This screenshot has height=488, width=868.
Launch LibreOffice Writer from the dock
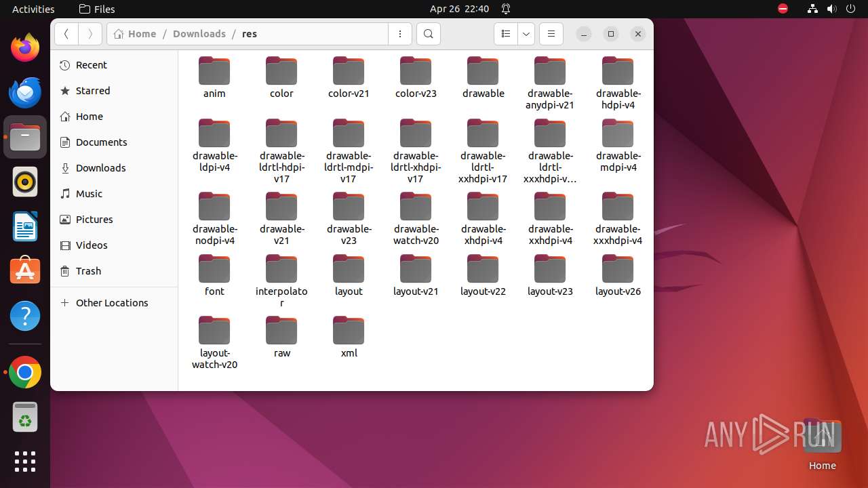coord(25,226)
